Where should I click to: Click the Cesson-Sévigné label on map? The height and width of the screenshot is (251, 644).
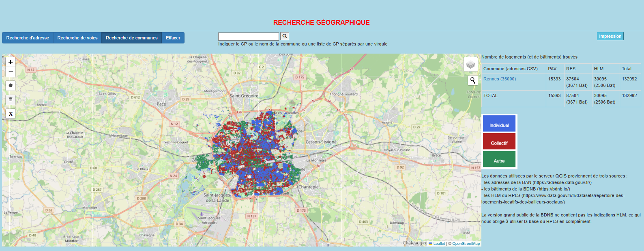coord(321,142)
